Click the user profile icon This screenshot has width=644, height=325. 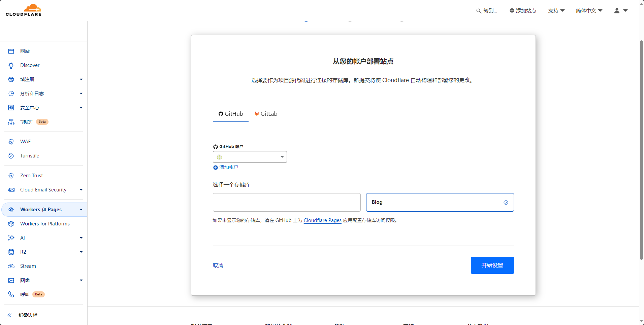click(x=617, y=10)
